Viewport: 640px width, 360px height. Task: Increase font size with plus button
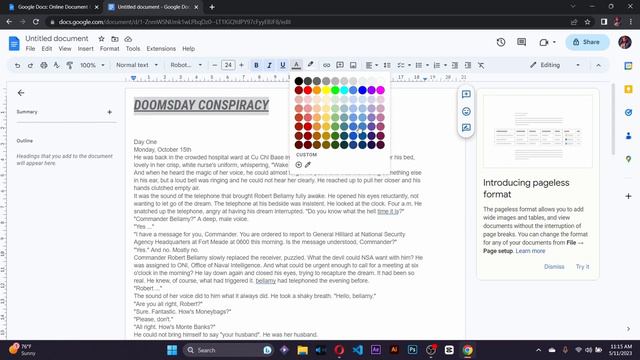241,65
